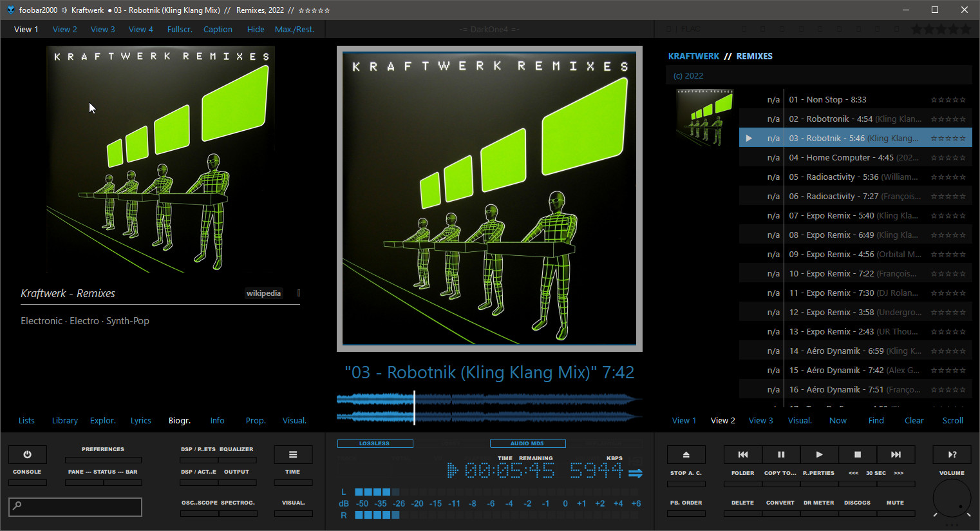This screenshot has height=531, width=980.
Task: Select track 06 - Radioactivity 7:27 in the playlist
Action: pos(856,196)
